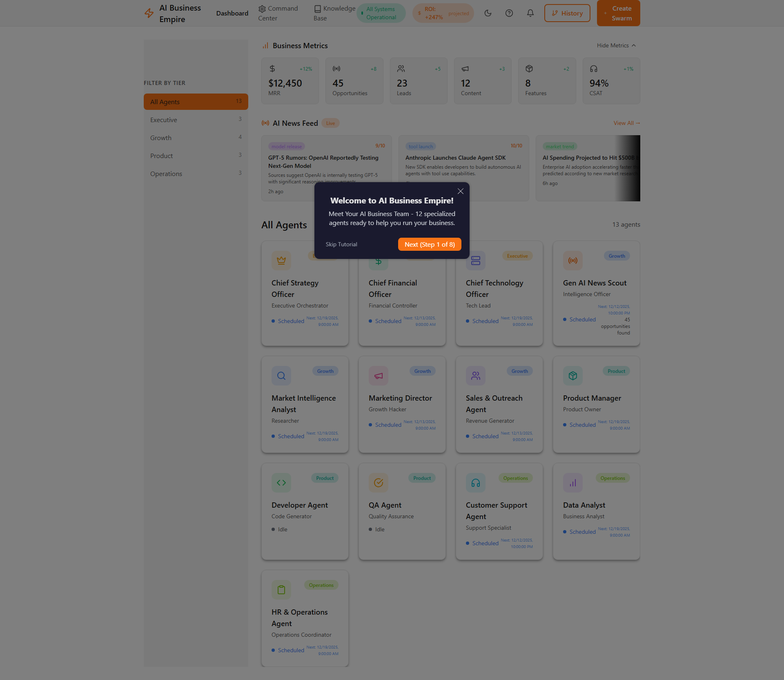
Task: Open notifications bell icon
Action: coord(530,13)
